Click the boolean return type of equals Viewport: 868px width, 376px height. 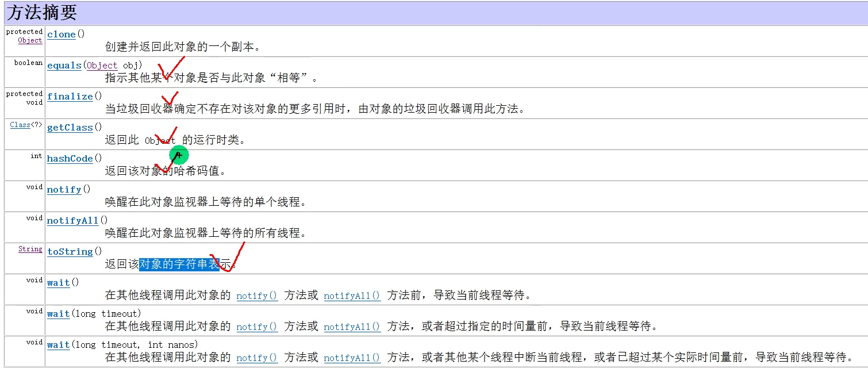[x=29, y=63]
